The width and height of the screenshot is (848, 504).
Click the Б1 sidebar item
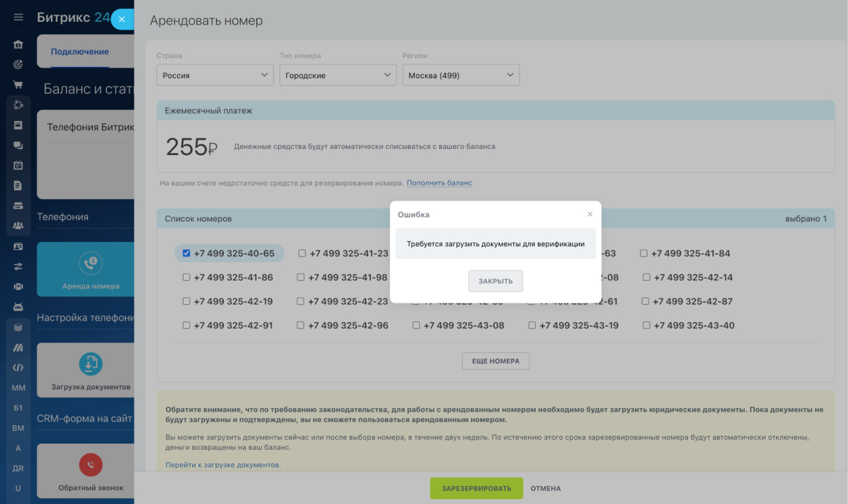click(18, 408)
